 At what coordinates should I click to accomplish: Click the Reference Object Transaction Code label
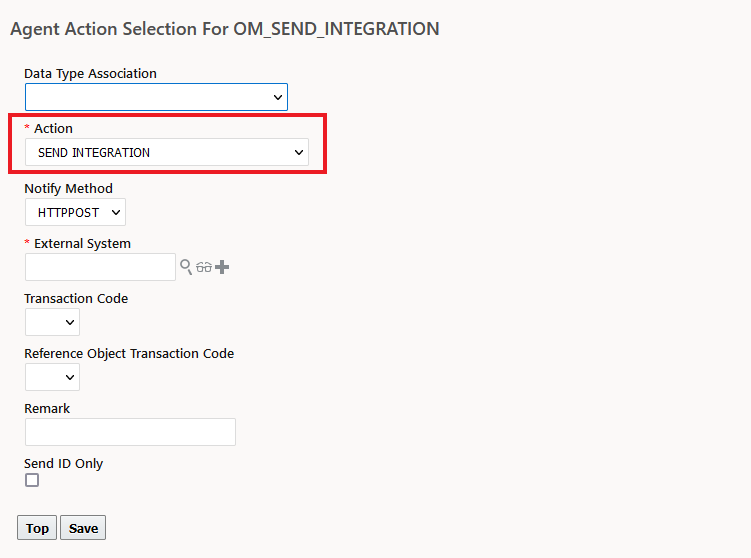129,353
